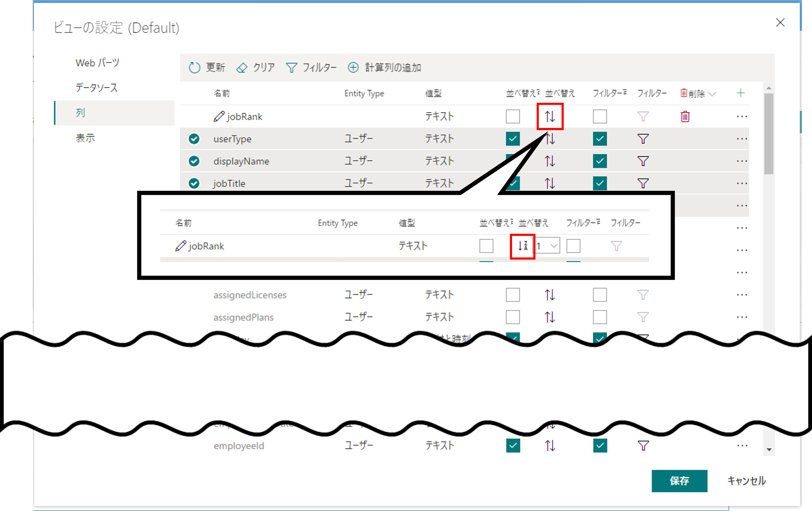Open the 削除 dropdown chevron in header

[x=712, y=94]
